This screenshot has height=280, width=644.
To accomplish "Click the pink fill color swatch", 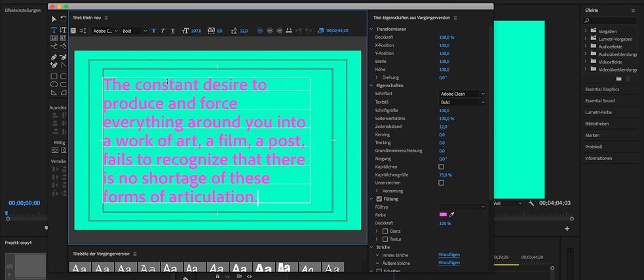I will coord(443,214).
